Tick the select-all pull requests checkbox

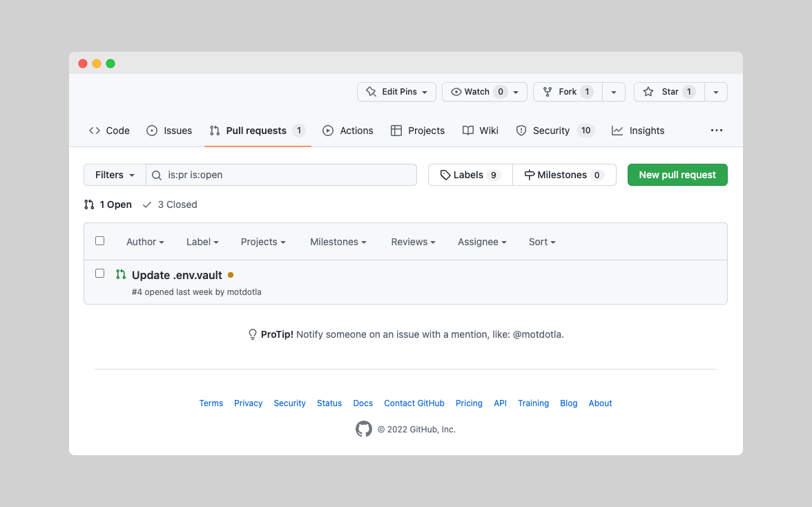(x=100, y=241)
